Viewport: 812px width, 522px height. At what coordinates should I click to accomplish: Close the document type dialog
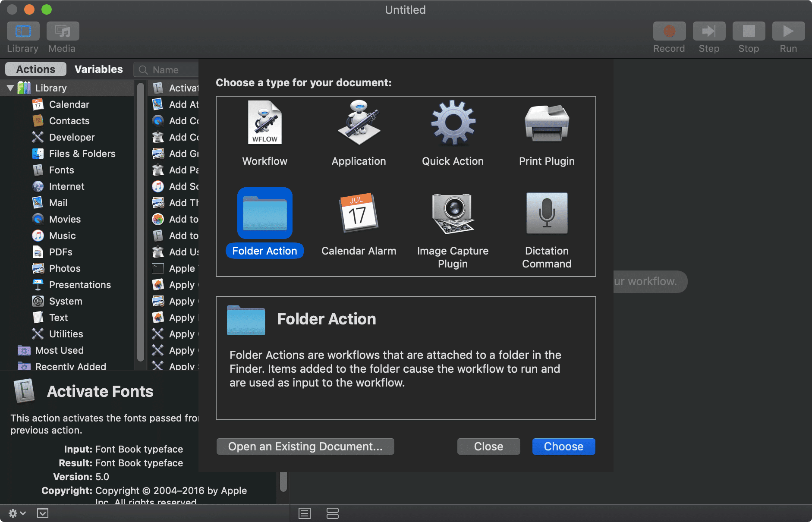[489, 447]
